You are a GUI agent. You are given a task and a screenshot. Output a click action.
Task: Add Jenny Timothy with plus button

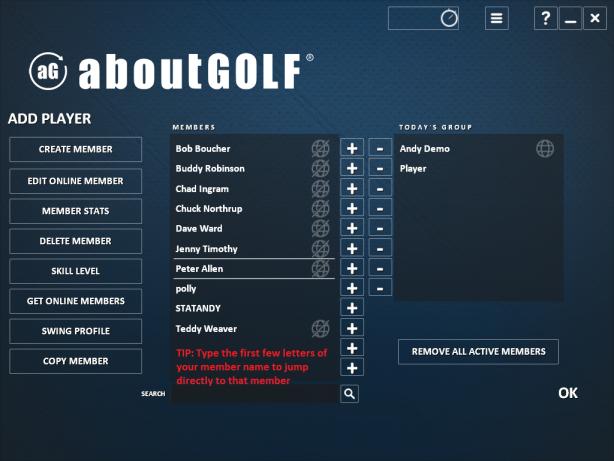coord(352,248)
